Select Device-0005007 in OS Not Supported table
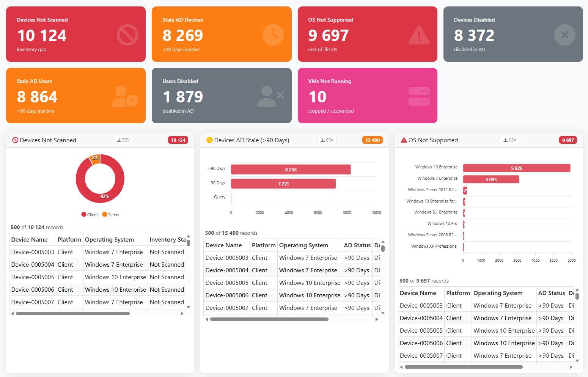Viewport: 588px width, 377px height. (x=421, y=355)
